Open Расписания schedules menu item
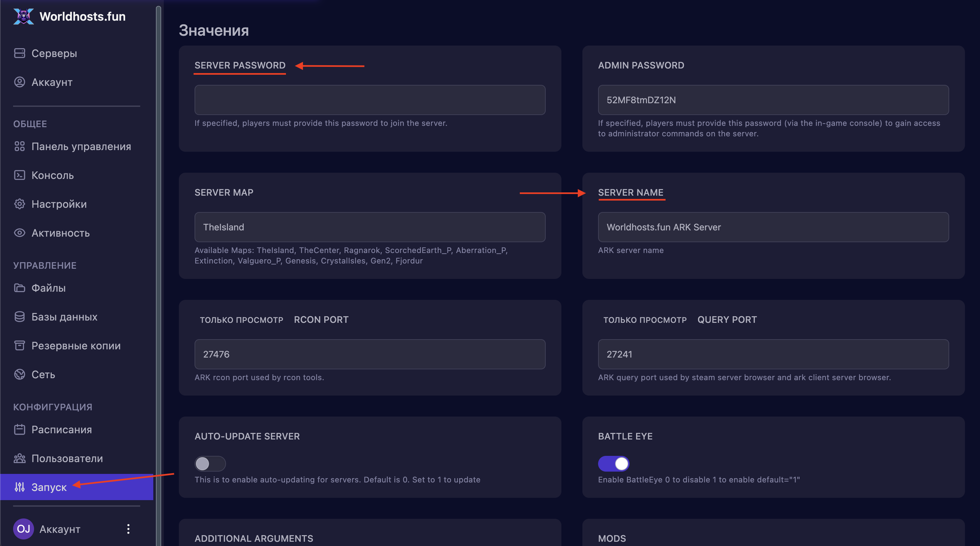The image size is (980, 546). (61, 429)
